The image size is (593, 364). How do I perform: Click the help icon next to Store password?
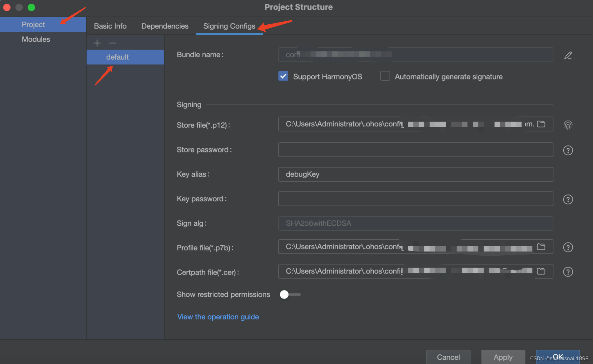tap(568, 150)
